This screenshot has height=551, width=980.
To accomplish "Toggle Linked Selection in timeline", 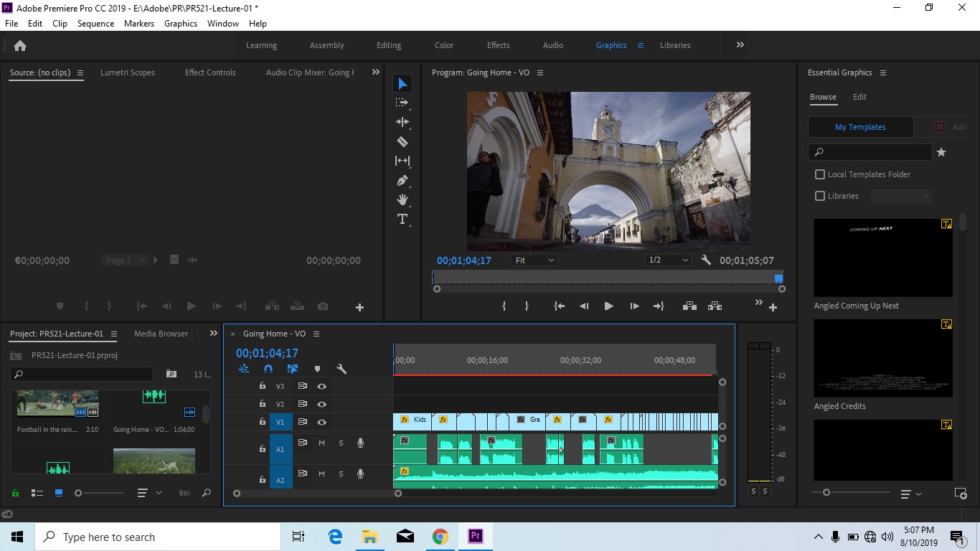I will point(293,369).
